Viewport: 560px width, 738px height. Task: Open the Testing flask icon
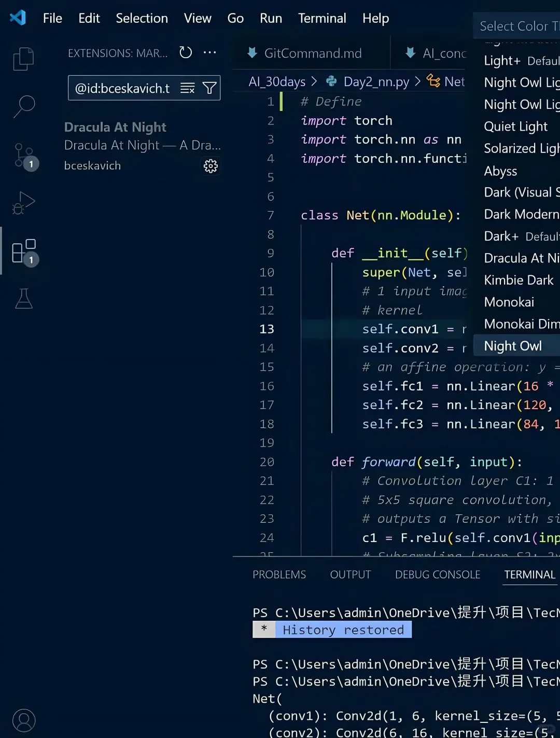pos(24,299)
